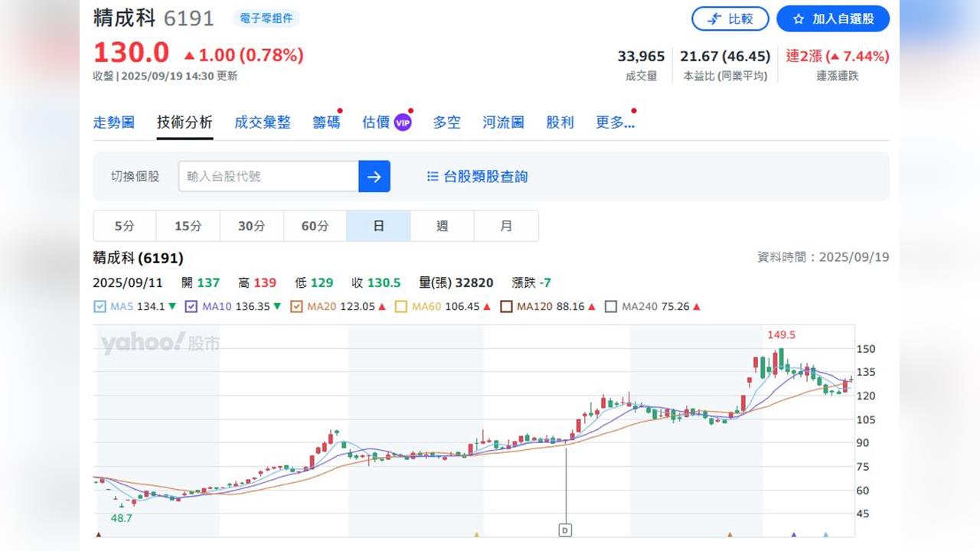Switch to 月 monthly chart interval

tap(506, 227)
